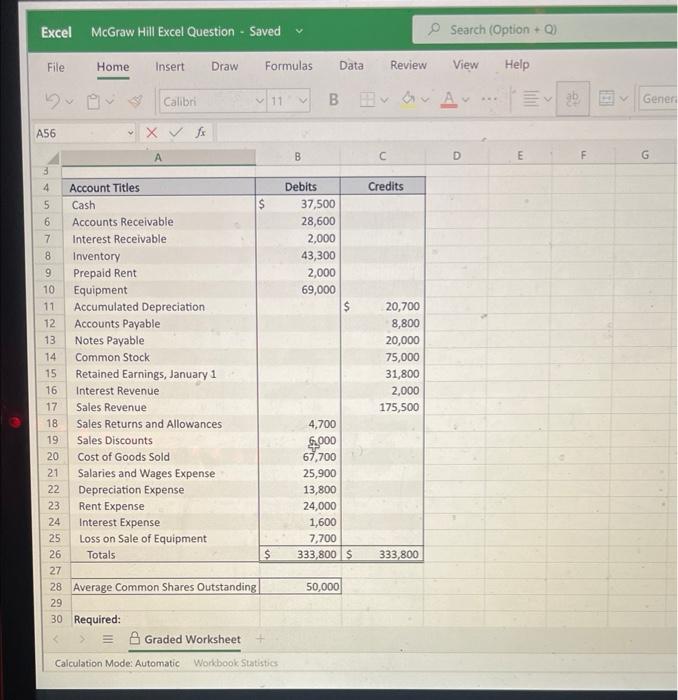Click the Name Box showing A56

(x=85, y=133)
